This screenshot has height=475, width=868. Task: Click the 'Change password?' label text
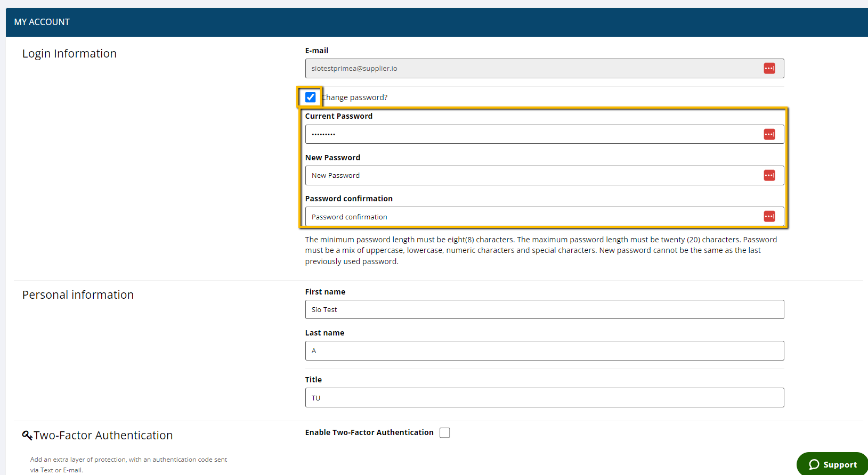click(x=355, y=97)
